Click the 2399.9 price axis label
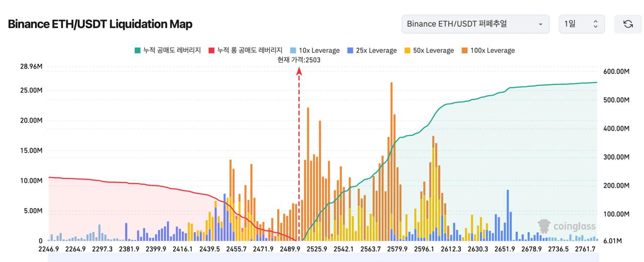 point(156,249)
